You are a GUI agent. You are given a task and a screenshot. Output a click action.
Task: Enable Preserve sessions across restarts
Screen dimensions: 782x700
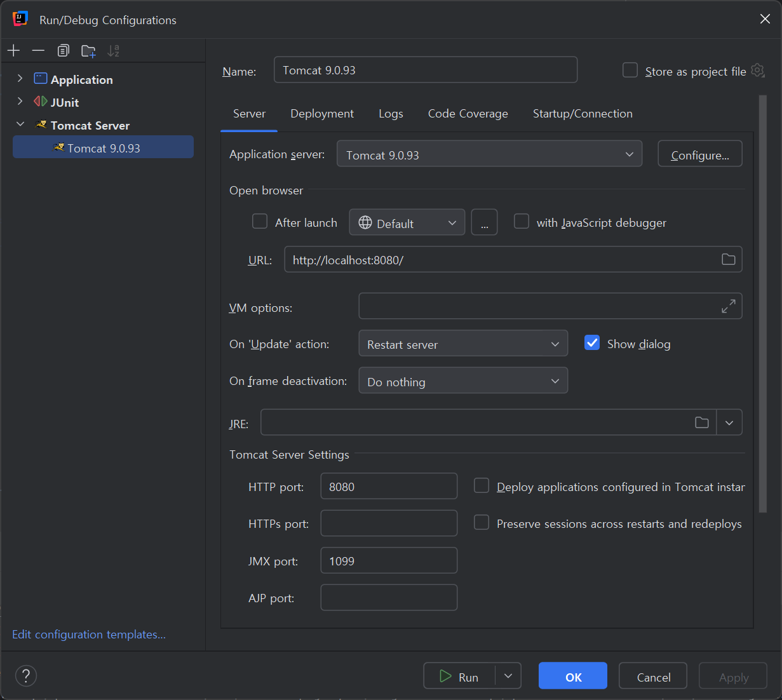click(x=482, y=523)
